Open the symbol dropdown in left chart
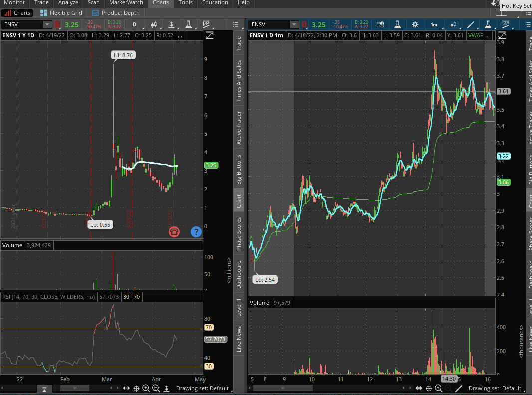Screen dimensions: 532x395 click(x=47, y=24)
